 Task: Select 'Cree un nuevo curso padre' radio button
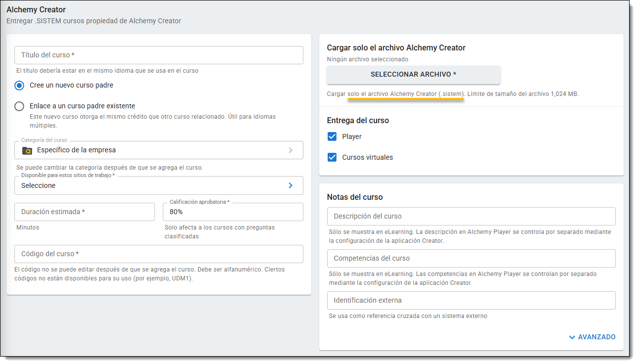pyautogui.click(x=19, y=86)
